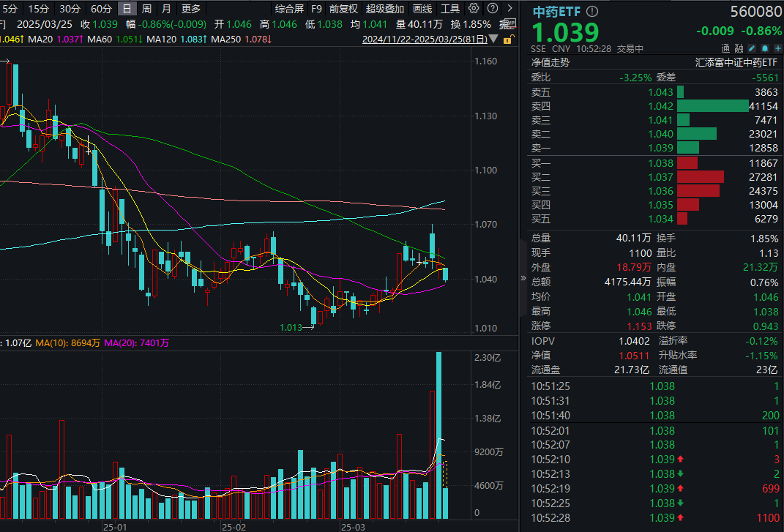The width and height of the screenshot is (784, 532).
Task: Toggle 超级叠加 overlay mode
Action: (384, 9)
